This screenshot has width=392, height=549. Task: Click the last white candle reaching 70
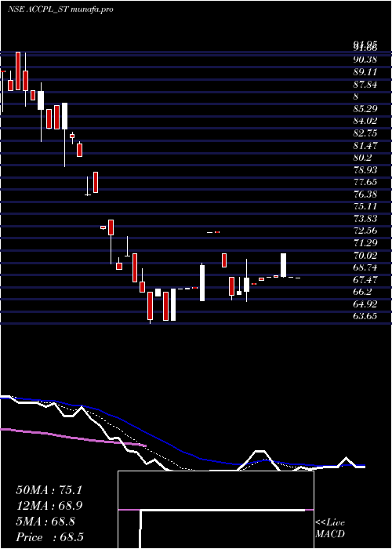[x=284, y=265]
